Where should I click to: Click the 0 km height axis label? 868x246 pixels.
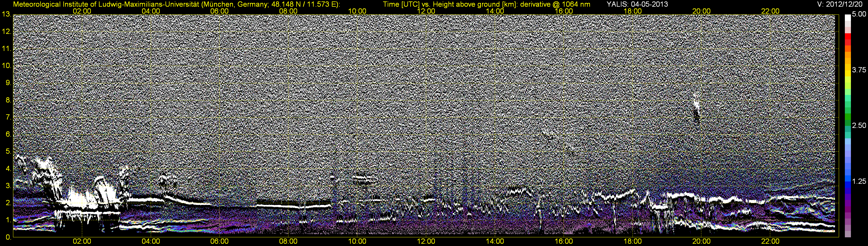pyautogui.click(x=8, y=237)
